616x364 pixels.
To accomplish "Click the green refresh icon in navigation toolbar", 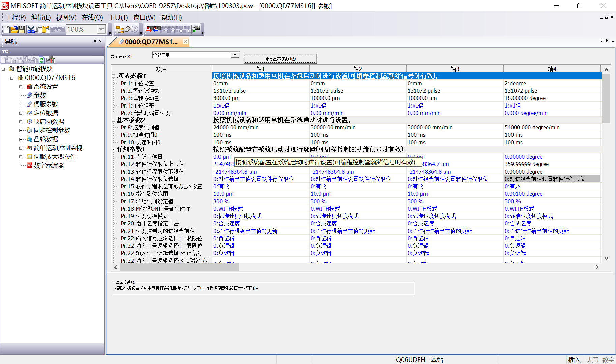I will [42, 60].
